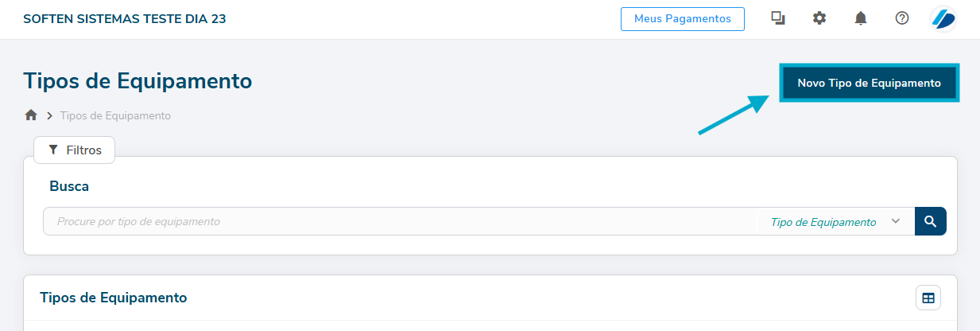The height and width of the screenshot is (331, 980).
Task: Click the Tipos de Equipamento breadcrumb link
Action: pos(115,115)
